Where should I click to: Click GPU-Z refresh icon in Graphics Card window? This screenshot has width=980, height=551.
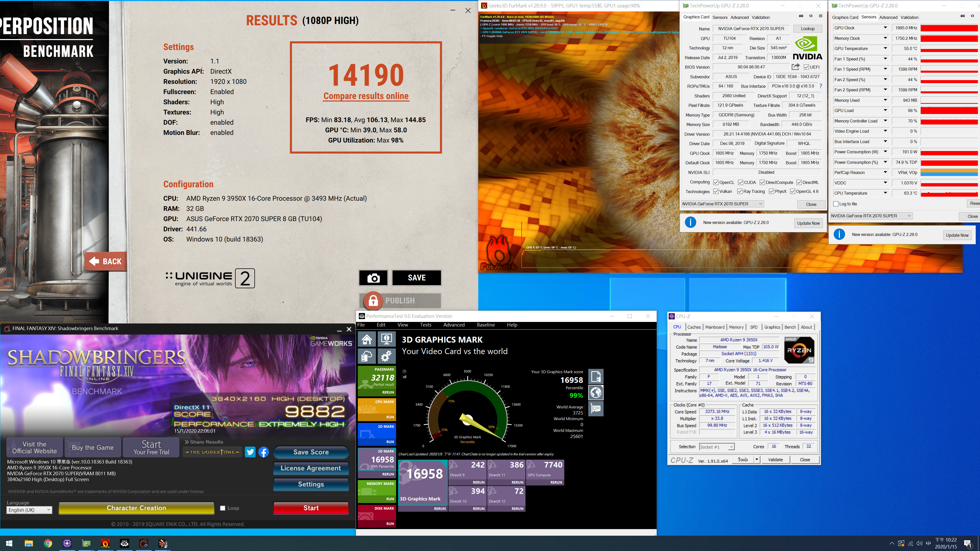[x=811, y=16]
